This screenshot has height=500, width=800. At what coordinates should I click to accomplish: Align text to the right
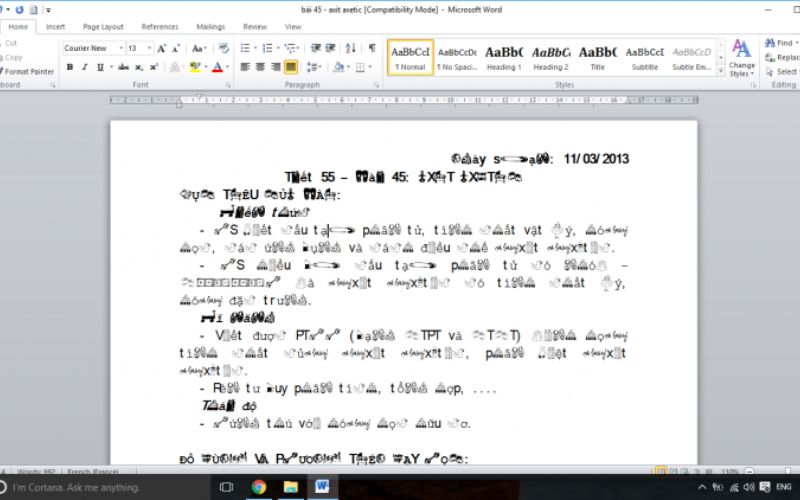click(x=276, y=67)
